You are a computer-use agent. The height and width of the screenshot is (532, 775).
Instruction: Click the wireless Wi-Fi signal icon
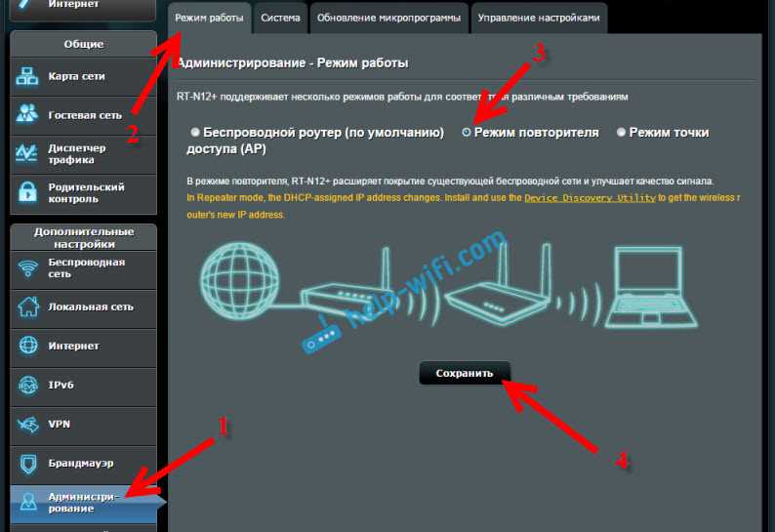click(x=27, y=268)
